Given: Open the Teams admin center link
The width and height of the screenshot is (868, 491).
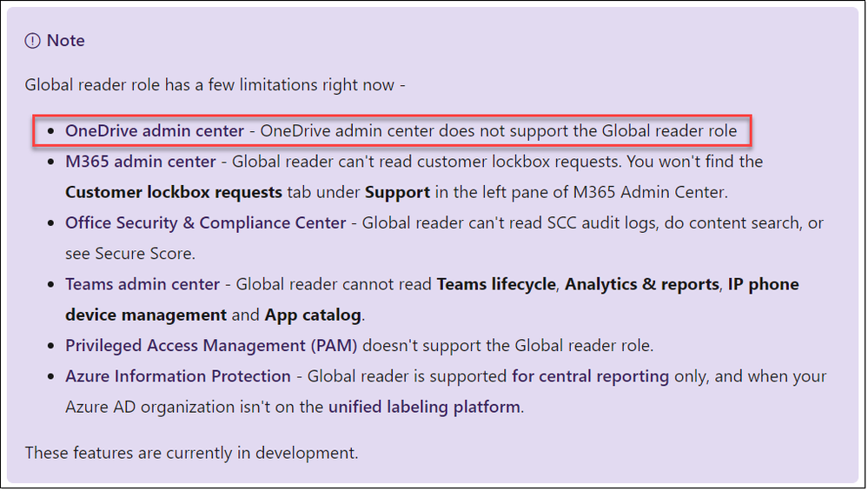Looking at the screenshot, I should pos(142,284).
